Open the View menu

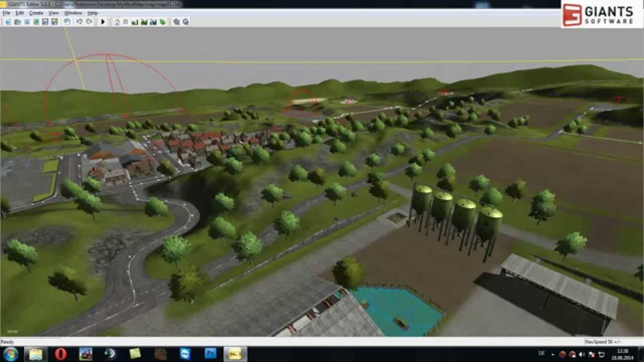(53, 13)
